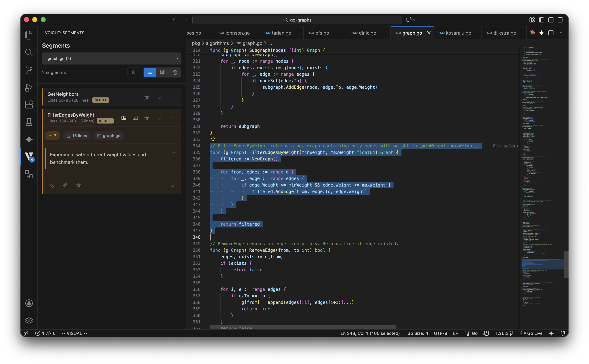The image size is (589, 364).
Task: Open the Testing flask view
Action: tap(29, 122)
